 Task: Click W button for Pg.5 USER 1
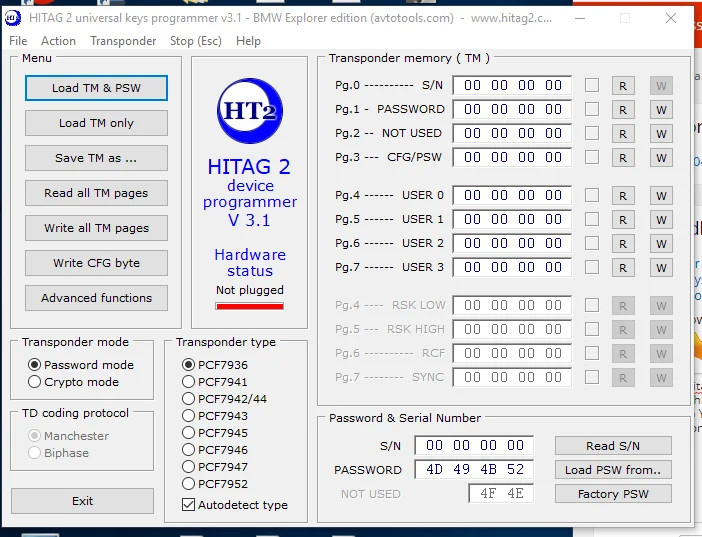(661, 219)
